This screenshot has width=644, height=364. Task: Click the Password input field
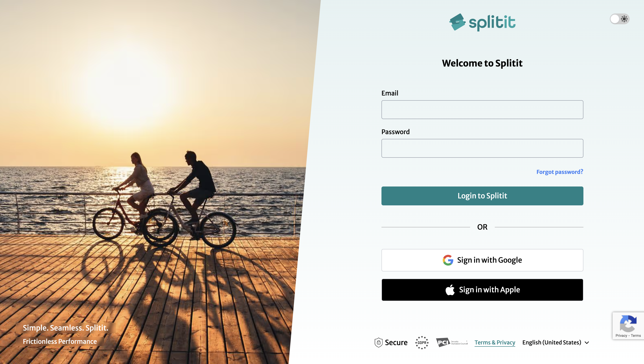coord(482,148)
